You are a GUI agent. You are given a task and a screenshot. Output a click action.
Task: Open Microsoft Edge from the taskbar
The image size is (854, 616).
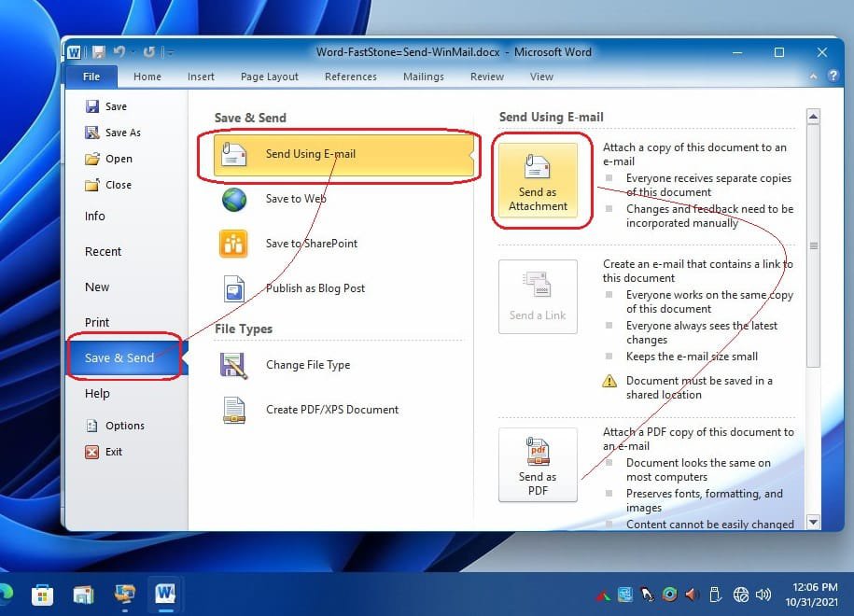(x=5, y=595)
